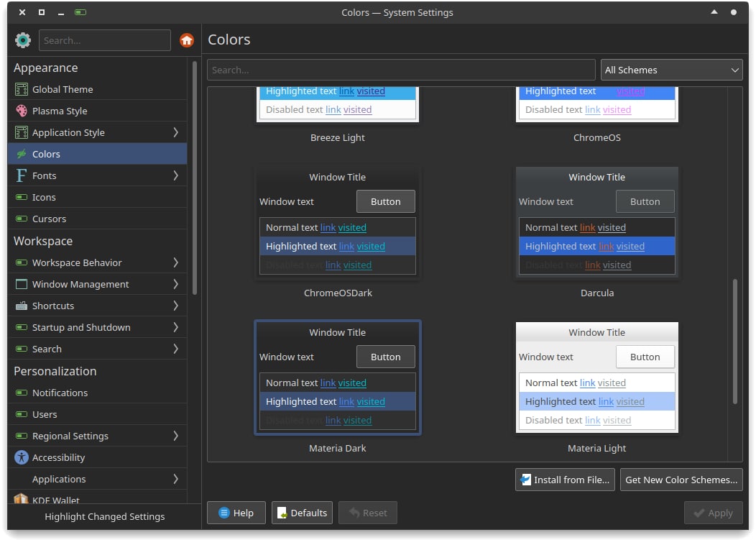Select the ChromeOSDark color scheme
This screenshot has width=756, height=540.
pos(338,223)
